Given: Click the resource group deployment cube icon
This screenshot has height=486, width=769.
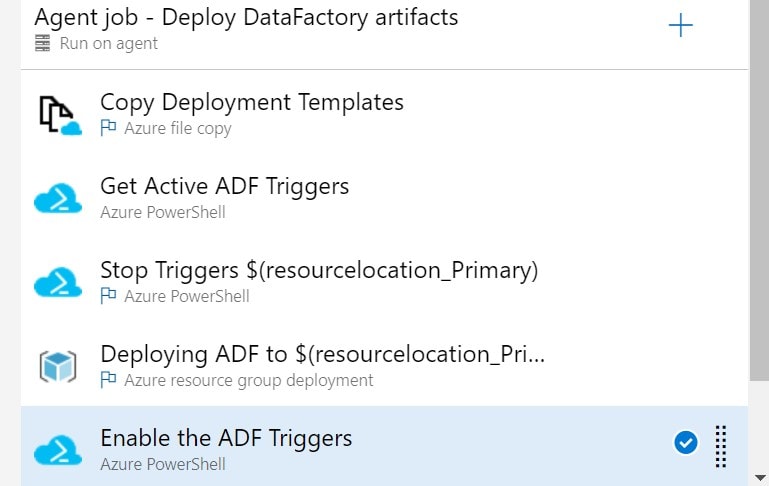Looking at the screenshot, I should [x=58, y=367].
